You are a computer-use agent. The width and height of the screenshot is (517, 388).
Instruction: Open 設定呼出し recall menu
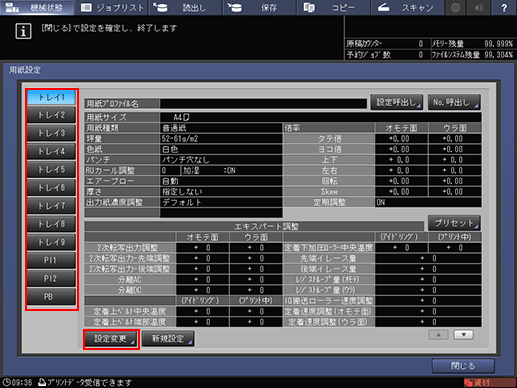click(396, 102)
